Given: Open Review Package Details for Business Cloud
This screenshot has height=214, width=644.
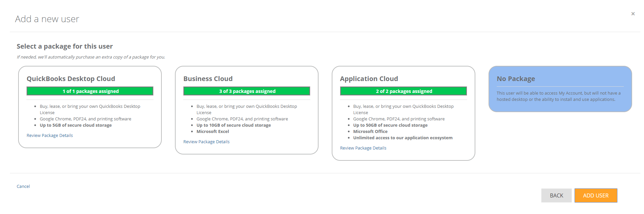Looking at the screenshot, I should pyautogui.click(x=206, y=142).
